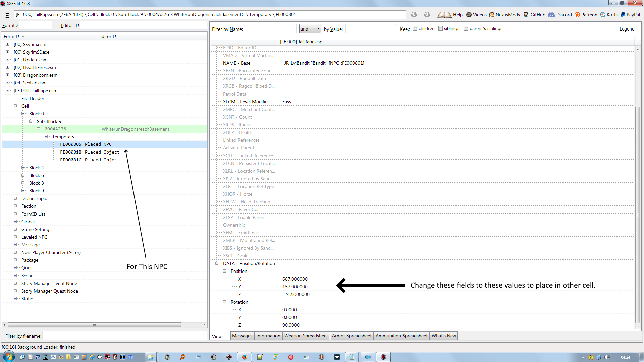The height and width of the screenshot is (362, 644).
Task: Open the Ammunition Spreadsheet tab
Action: click(401, 336)
